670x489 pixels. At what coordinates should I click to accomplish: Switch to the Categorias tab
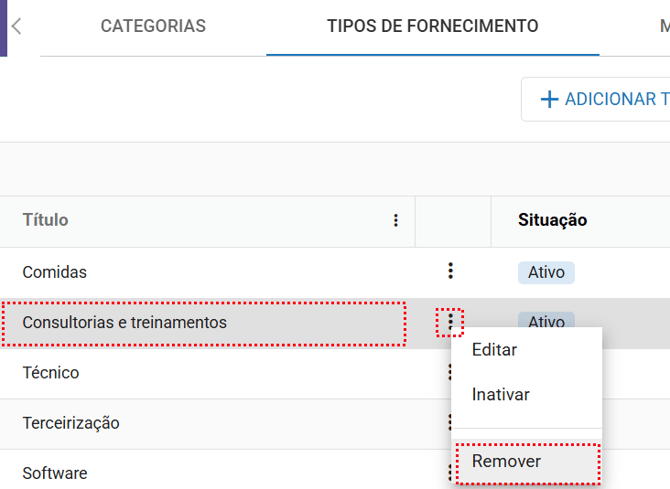click(x=153, y=27)
